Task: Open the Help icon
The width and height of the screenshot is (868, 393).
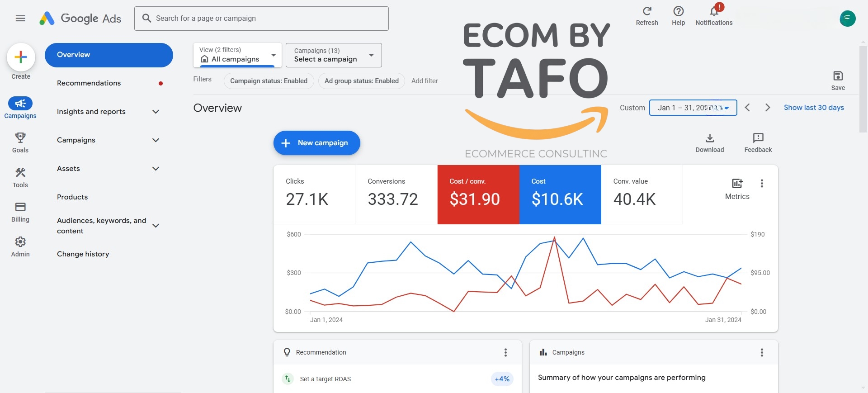Action: click(678, 11)
